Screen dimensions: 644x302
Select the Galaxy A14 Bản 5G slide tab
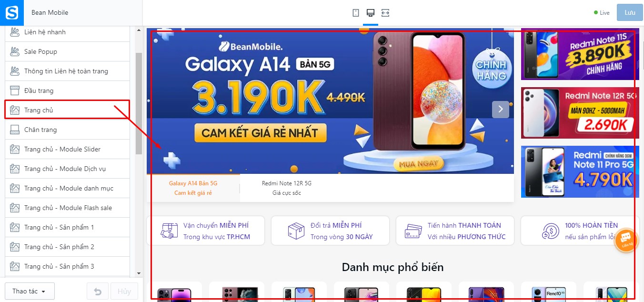click(193, 188)
